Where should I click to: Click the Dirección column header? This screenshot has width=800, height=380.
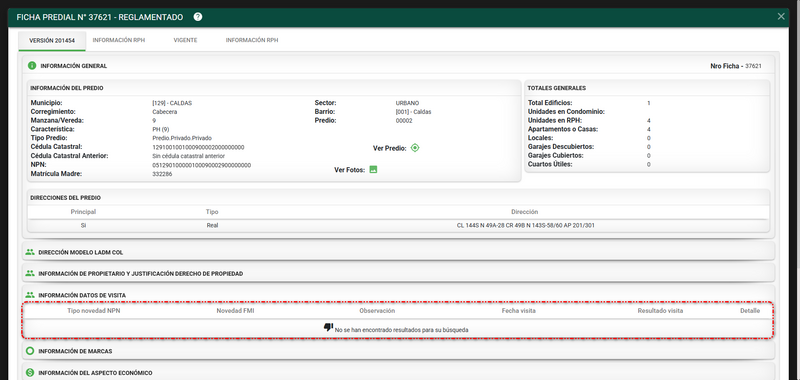(524, 212)
